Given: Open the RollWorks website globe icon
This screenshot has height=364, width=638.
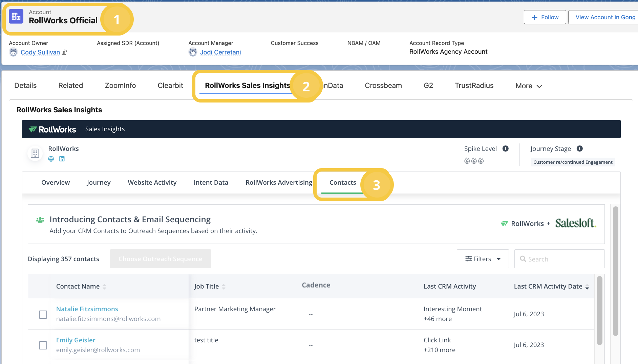Looking at the screenshot, I should point(51,159).
